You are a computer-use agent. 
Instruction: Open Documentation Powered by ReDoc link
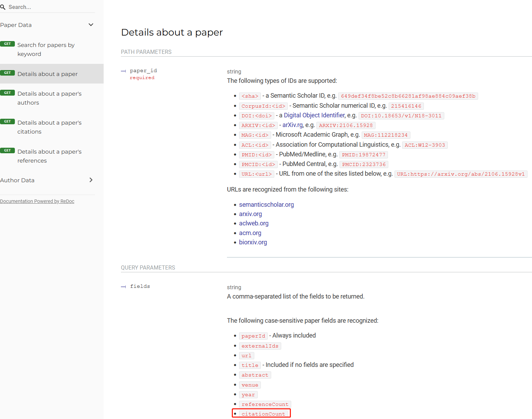[x=37, y=201]
